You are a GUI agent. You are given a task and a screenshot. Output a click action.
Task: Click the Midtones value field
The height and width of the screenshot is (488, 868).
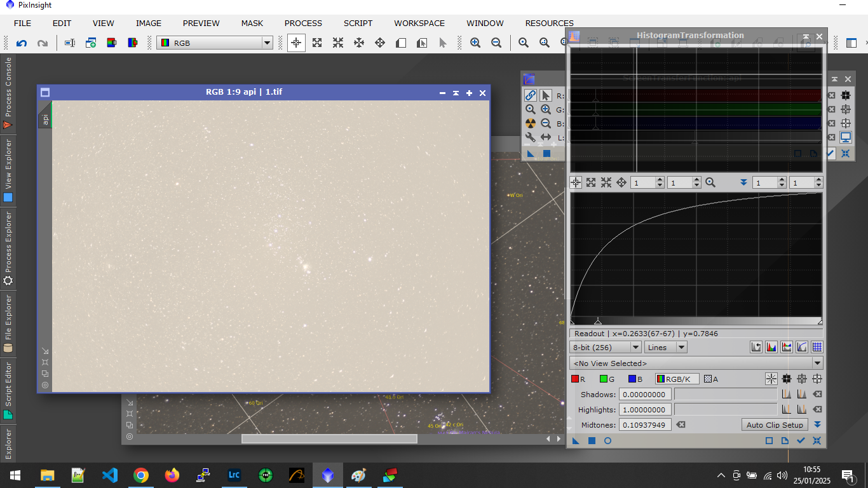(645, 424)
